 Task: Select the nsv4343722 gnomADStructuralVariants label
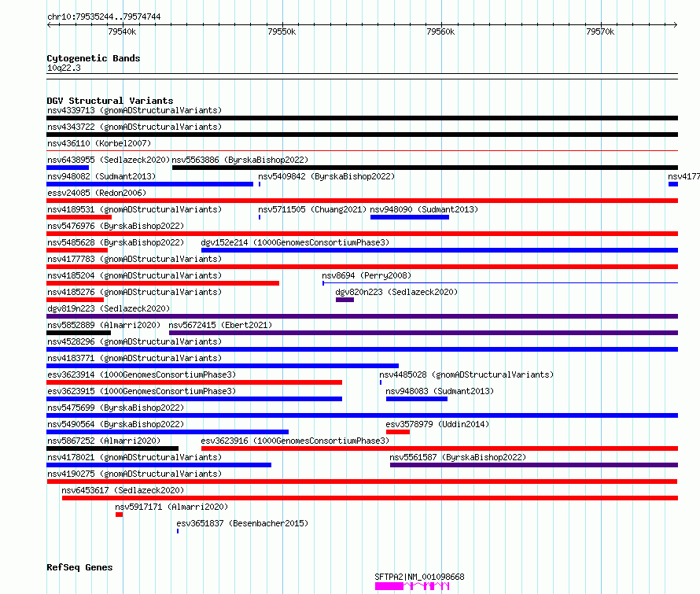click(134, 127)
